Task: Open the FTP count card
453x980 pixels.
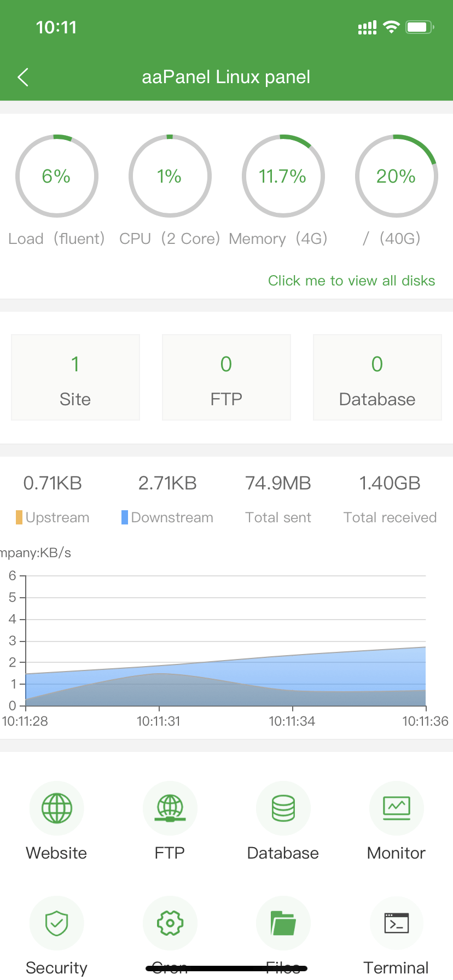Action: click(x=226, y=377)
